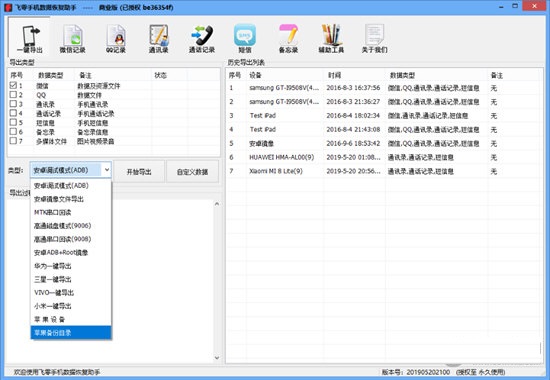Collapse the 类型 combo box arrow
Screen dimensions: 550x380
point(107,170)
